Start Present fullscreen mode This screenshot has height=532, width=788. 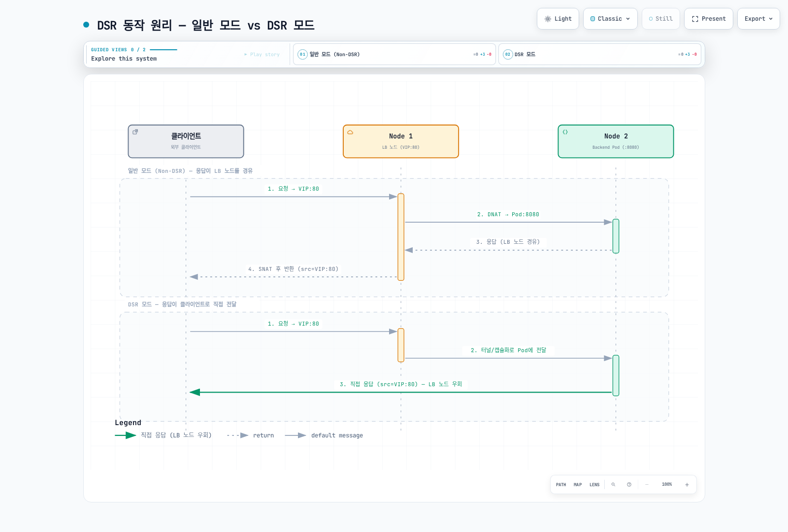tap(709, 19)
